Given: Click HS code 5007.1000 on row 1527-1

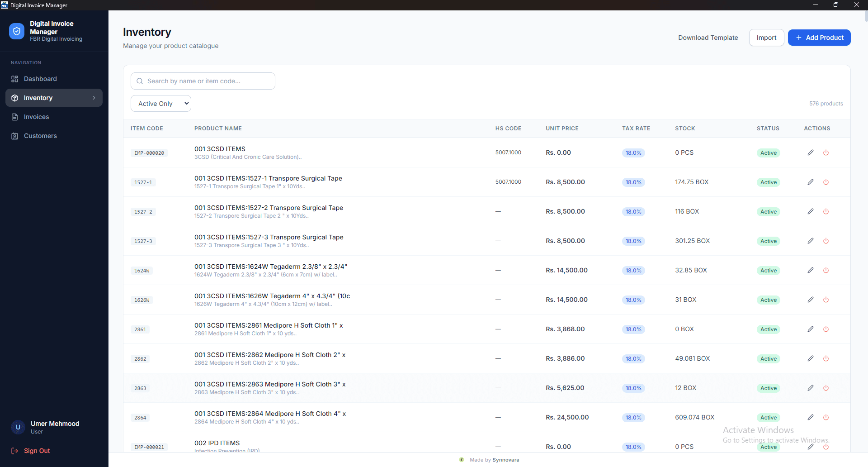Looking at the screenshot, I should (x=508, y=182).
